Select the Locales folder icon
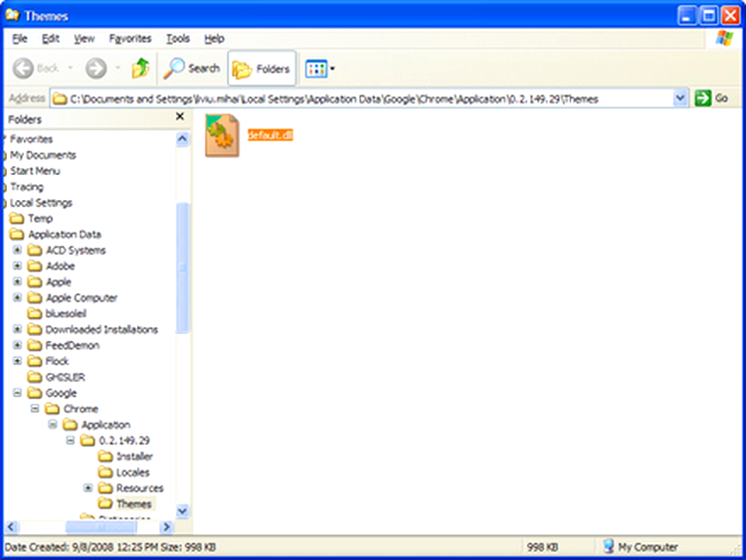The height and width of the screenshot is (560, 746). coord(105,472)
